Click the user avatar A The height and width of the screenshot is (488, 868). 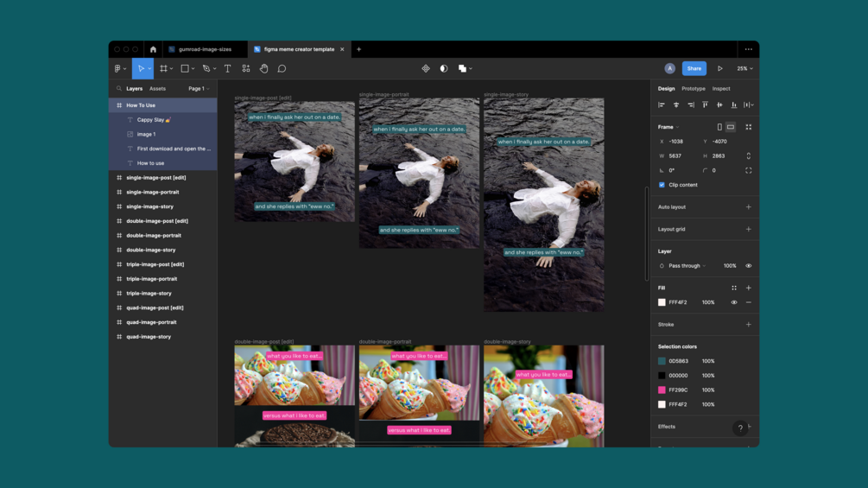point(670,68)
